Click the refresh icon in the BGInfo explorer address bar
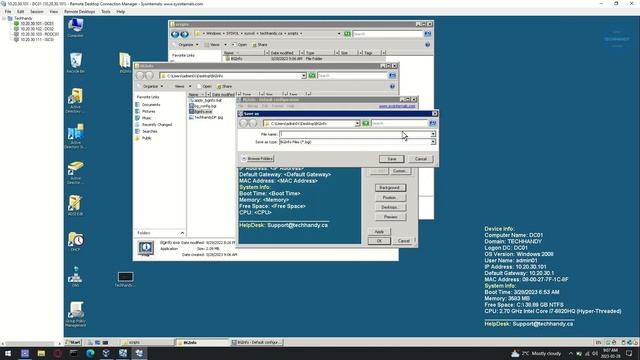Screen dimensions: 640x360 pyautogui.click(x=312, y=76)
